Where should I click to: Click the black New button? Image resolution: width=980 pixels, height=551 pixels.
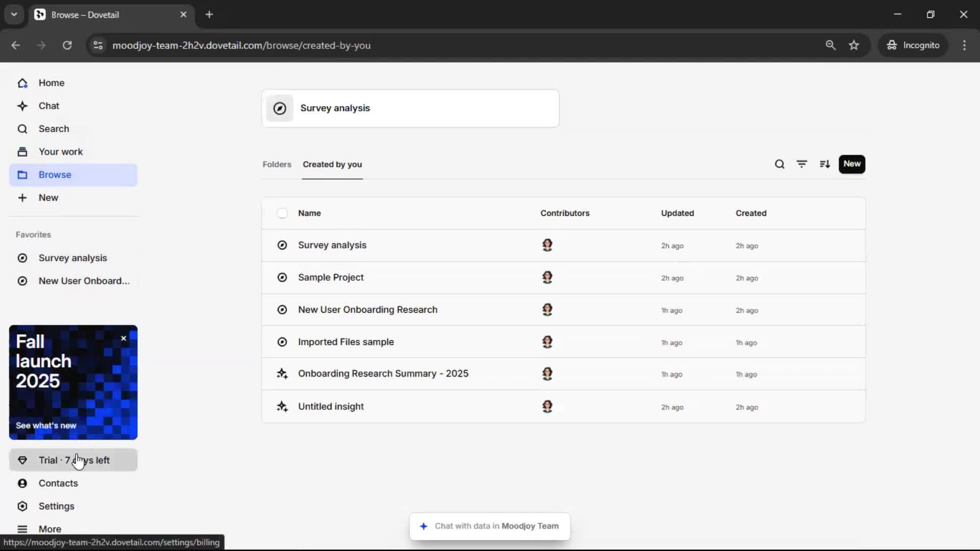click(x=852, y=164)
